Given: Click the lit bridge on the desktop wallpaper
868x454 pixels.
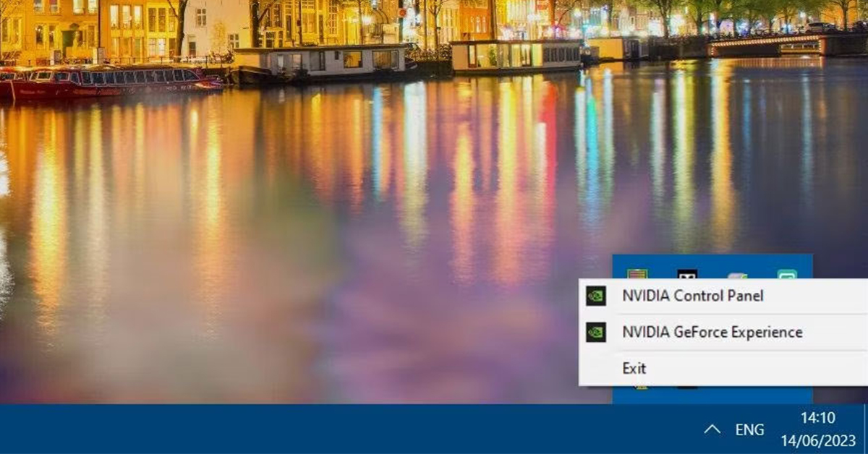Looking at the screenshot, I should pos(767,45).
